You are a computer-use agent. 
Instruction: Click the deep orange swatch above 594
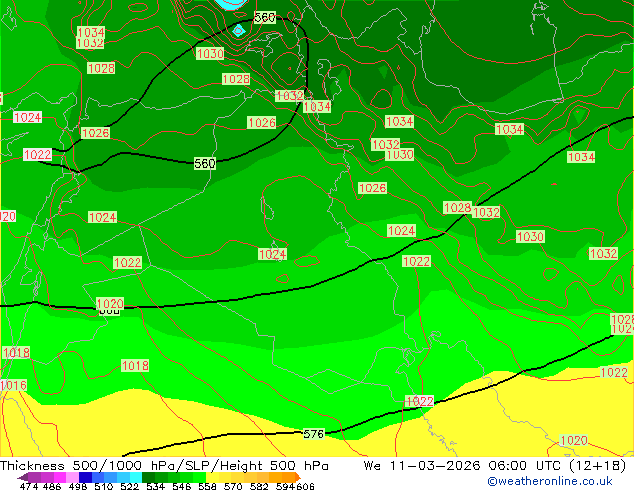(288, 477)
